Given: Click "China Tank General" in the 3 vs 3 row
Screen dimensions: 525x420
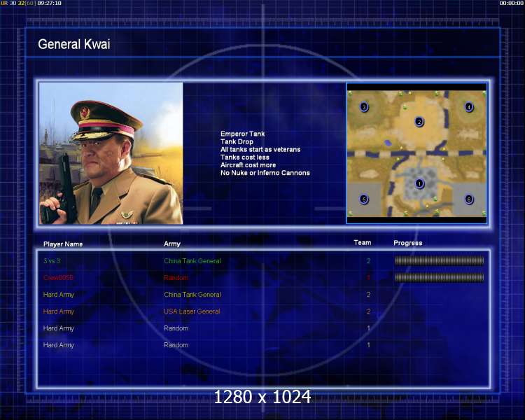Looking at the screenshot, I should tap(192, 261).
